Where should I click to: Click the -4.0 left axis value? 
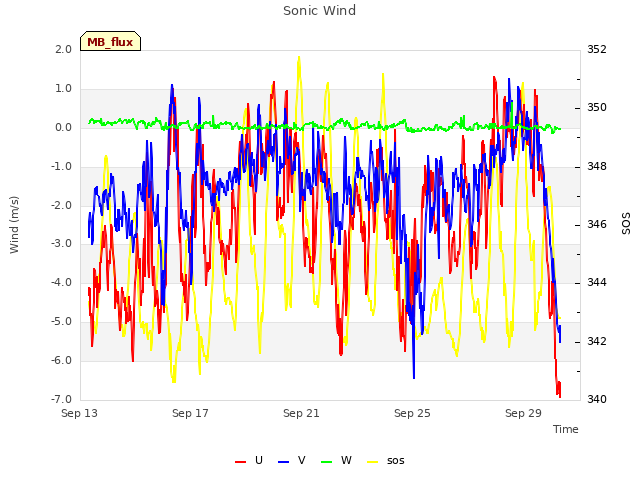click(61, 282)
